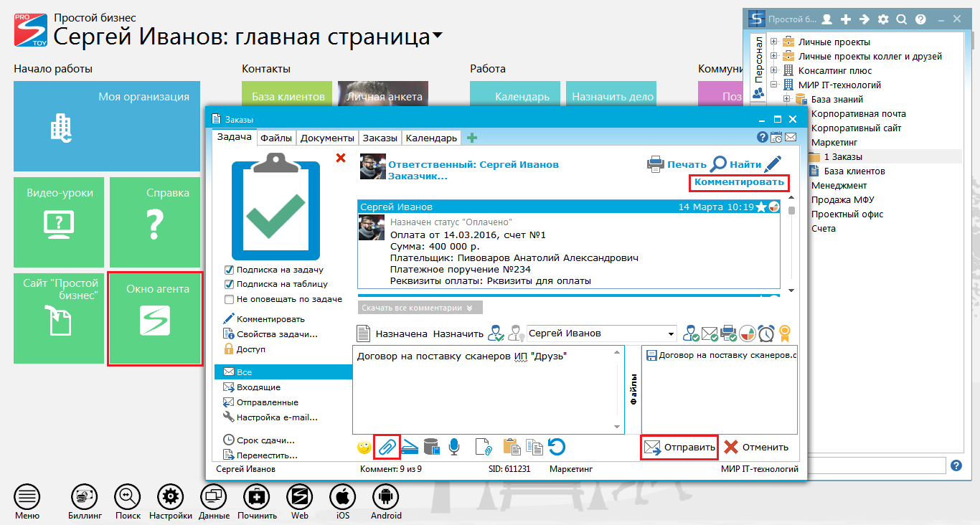Expand Личные проекты коллег и друзей node
Viewport: 980px width, 525px height.
pyautogui.click(x=774, y=56)
